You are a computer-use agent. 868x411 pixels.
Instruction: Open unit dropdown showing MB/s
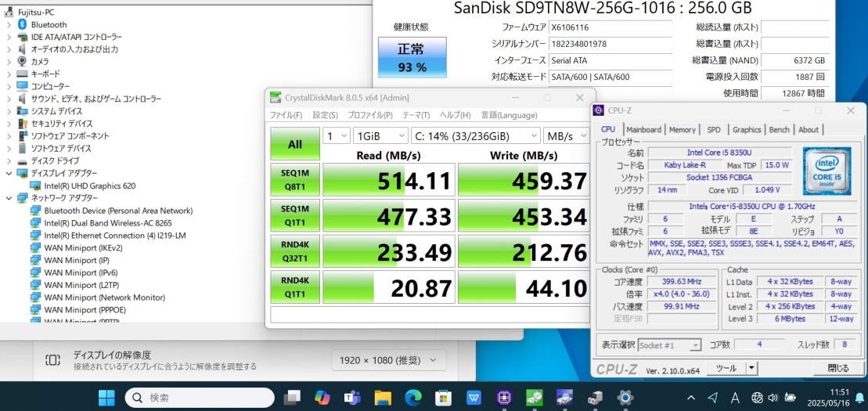click(x=566, y=135)
